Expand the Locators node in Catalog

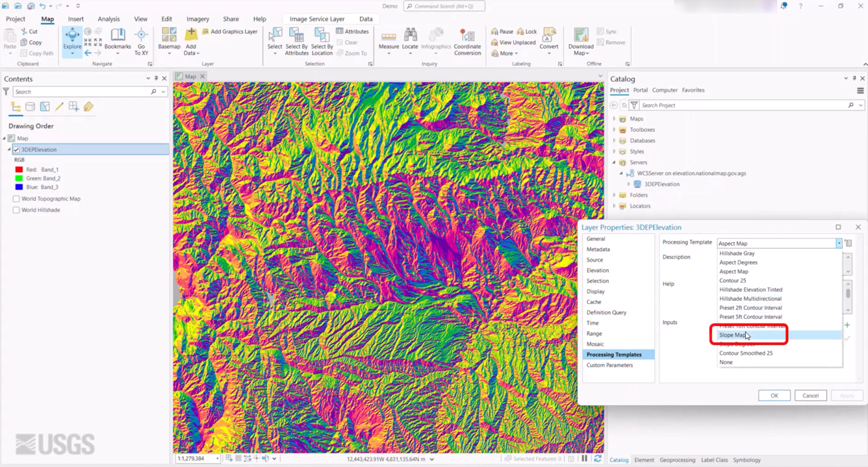tap(614, 206)
